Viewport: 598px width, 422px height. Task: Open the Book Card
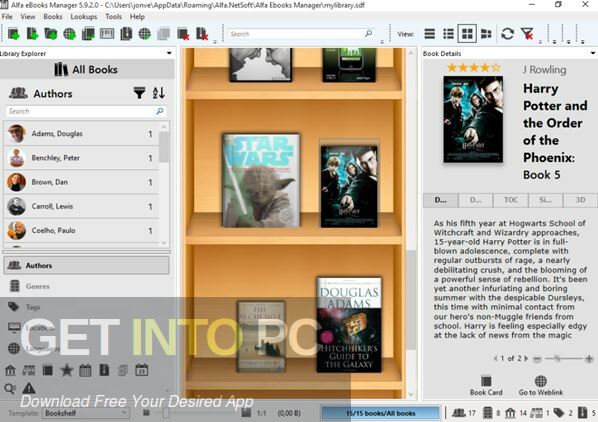486,385
